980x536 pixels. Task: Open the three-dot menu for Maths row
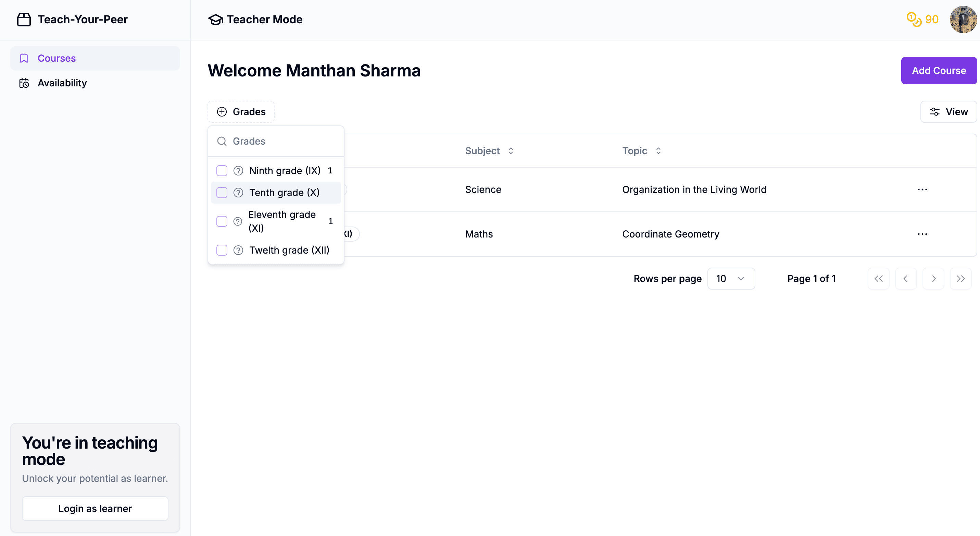pos(922,234)
